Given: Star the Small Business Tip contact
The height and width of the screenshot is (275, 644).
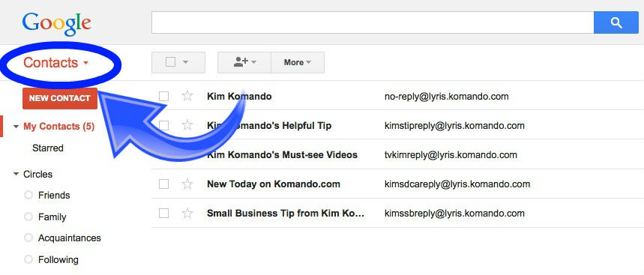Looking at the screenshot, I should (187, 213).
